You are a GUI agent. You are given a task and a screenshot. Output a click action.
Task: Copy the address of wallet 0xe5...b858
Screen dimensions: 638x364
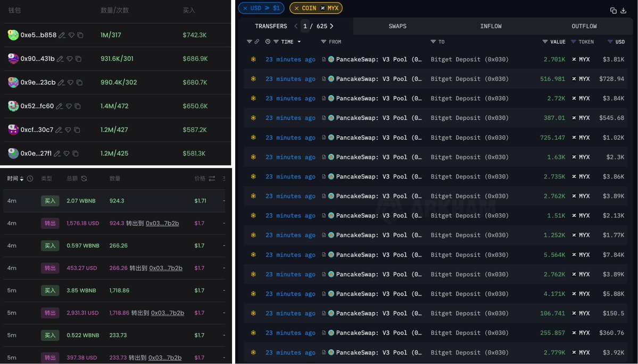click(x=80, y=36)
